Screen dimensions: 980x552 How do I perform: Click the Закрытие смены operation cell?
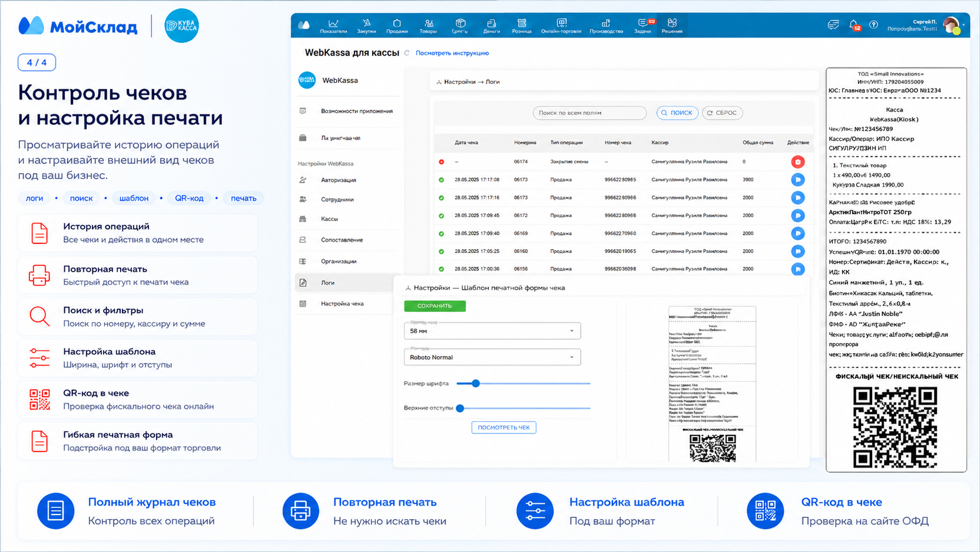(569, 162)
